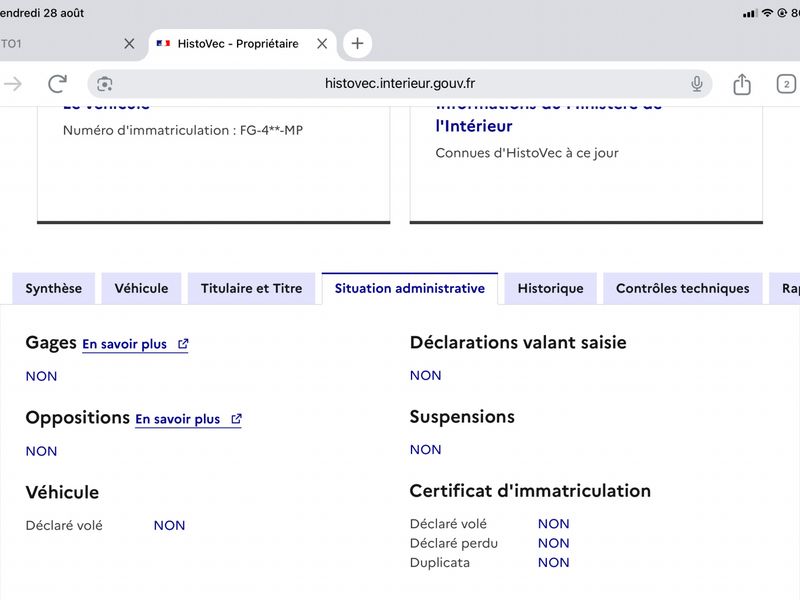
Task: Click the NON value under Gages
Action: pos(41,377)
